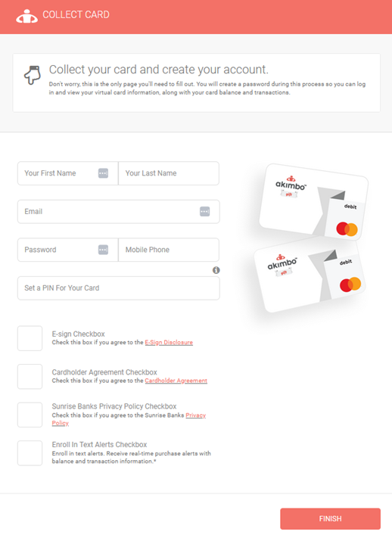The height and width of the screenshot is (538, 392).
Task: Show PIN info tooltip icon
Action: pos(216,270)
